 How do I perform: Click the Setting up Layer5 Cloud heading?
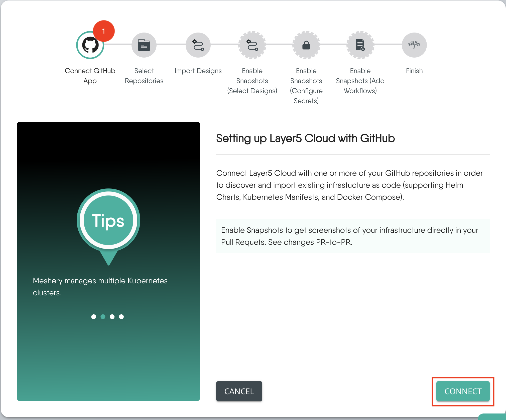pyautogui.click(x=305, y=138)
